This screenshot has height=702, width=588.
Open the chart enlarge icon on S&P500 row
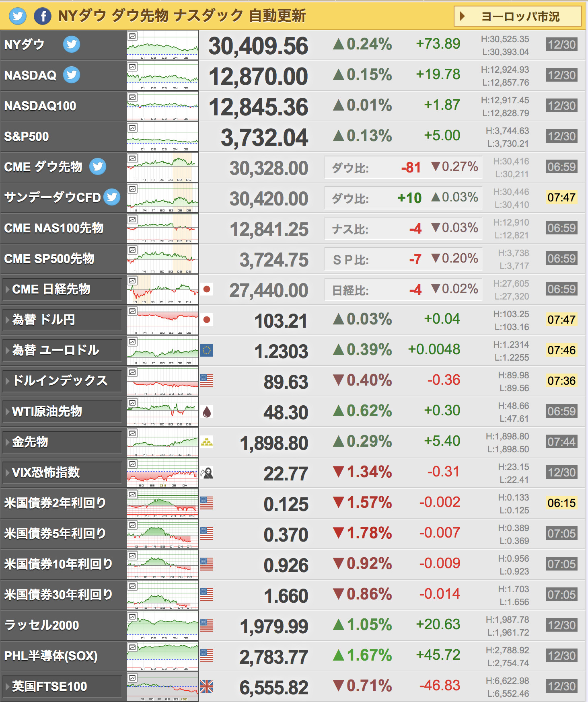click(132, 128)
